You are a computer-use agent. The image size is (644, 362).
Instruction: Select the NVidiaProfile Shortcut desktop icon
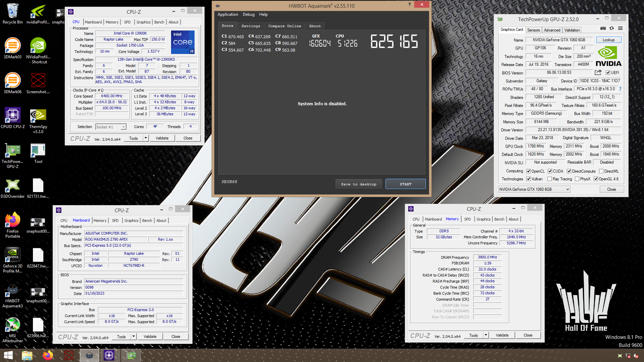38,50
